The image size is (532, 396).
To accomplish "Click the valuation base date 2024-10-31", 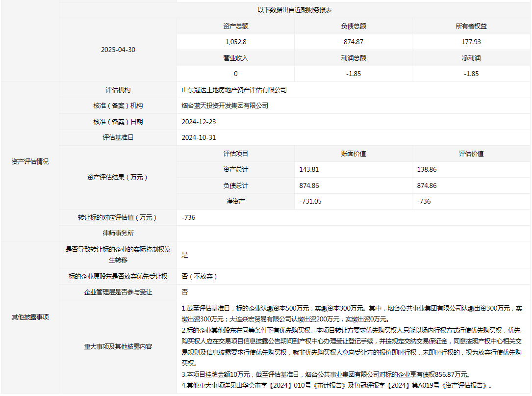I will pyautogui.click(x=199, y=138).
